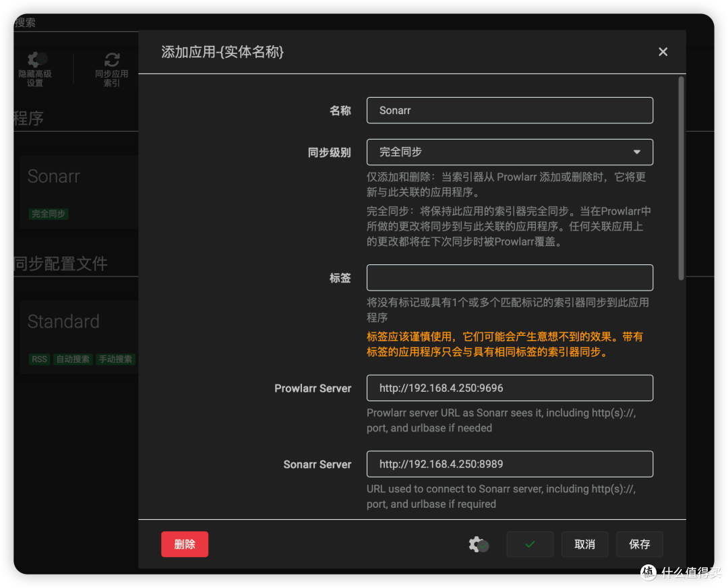Click the RSS badge on Standard profile
Screen dimensions: 728x588
point(40,359)
